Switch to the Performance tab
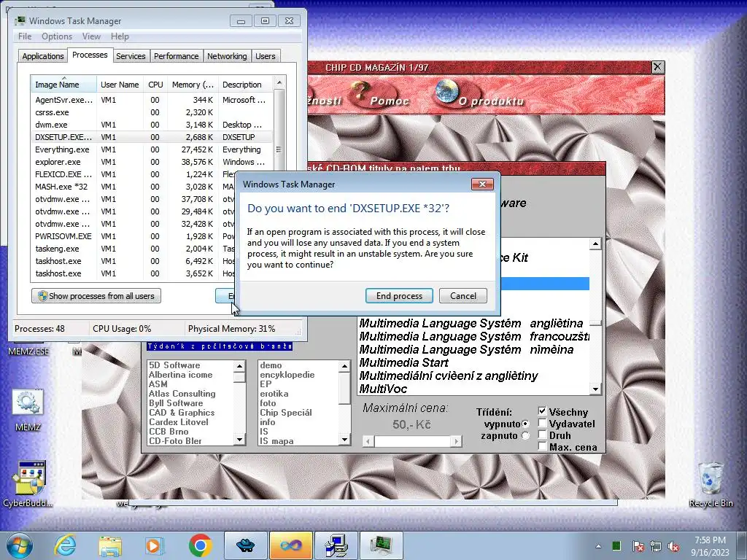Viewport: 747px width, 560px height. (x=177, y=56)
